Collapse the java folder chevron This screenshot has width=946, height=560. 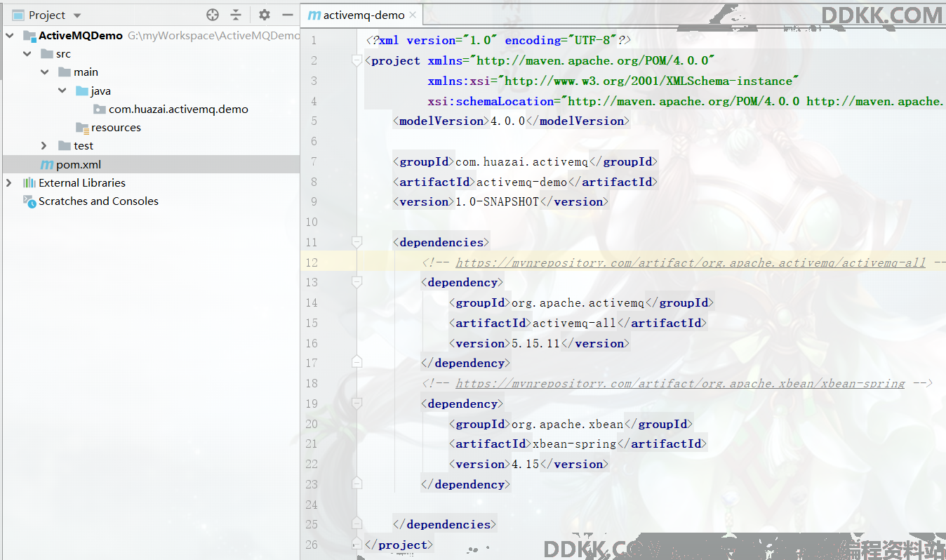click(x=62, y=91)
